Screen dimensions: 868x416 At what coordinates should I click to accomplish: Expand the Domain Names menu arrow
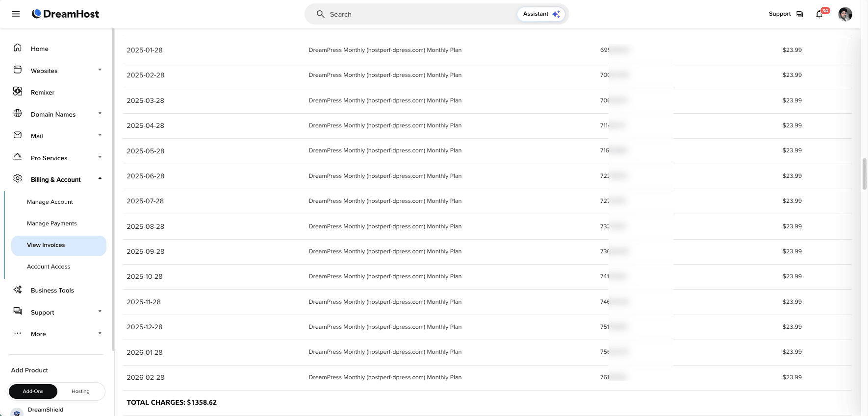click(100, 114)
